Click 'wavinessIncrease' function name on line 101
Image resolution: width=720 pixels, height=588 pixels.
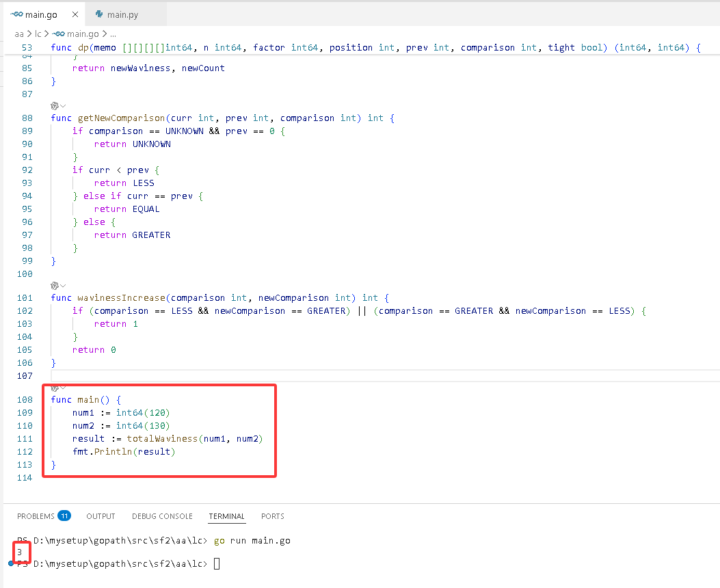coord(121,298)
